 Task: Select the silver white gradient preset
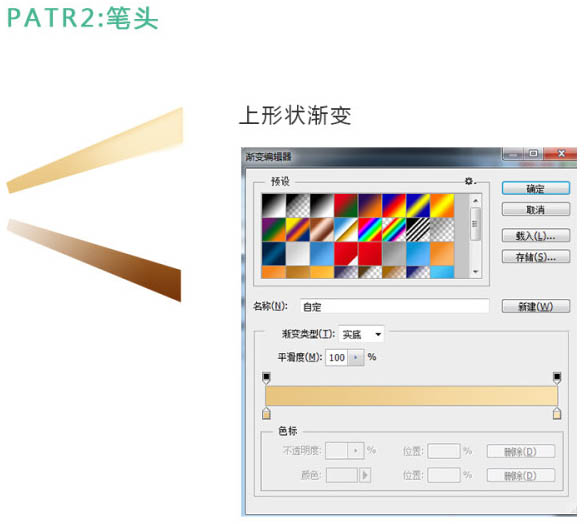pos(298,254)
